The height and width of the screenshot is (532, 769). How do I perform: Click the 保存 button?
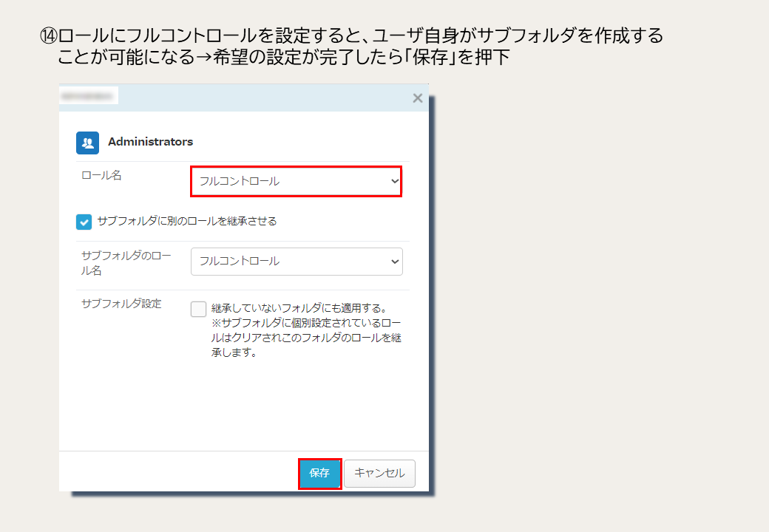coord(319,473)
